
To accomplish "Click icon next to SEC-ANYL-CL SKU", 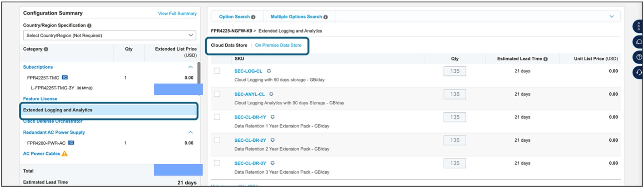I will (x=271, y=94).
